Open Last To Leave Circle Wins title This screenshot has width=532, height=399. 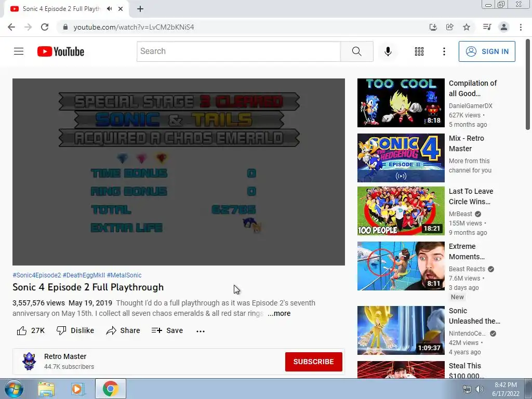[x=471, y=196]
